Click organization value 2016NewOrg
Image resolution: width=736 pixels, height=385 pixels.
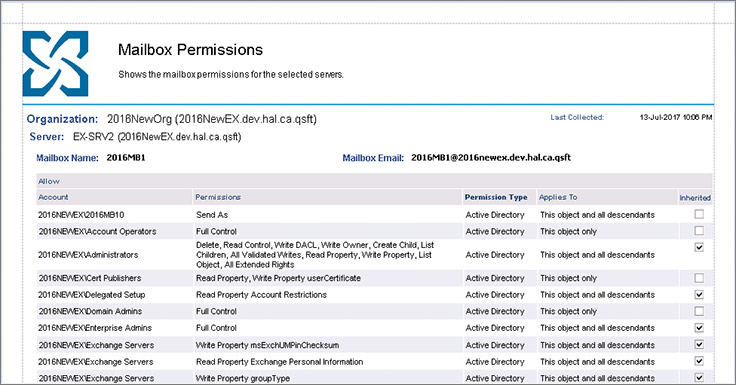coord(212,119)
